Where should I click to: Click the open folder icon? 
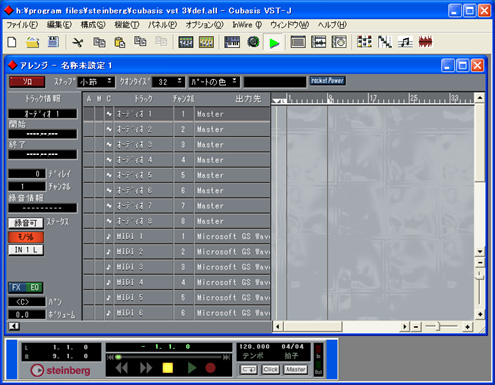(x=33, y=42)
